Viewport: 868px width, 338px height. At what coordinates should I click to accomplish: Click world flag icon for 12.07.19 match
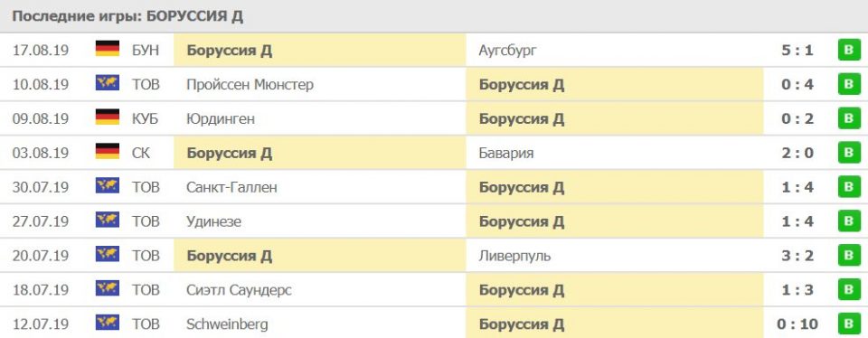pyautogui.click(x=108, y=323)
